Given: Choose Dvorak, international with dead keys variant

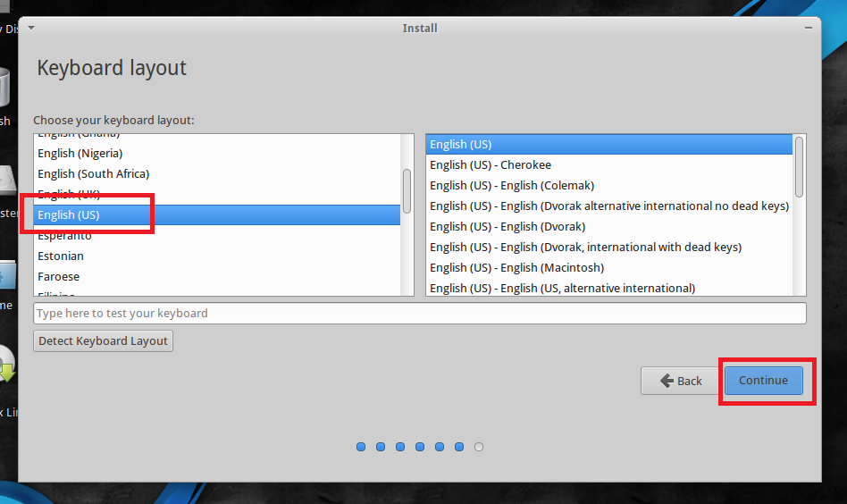Looking at the screenshot, I should tap(608, 247).
